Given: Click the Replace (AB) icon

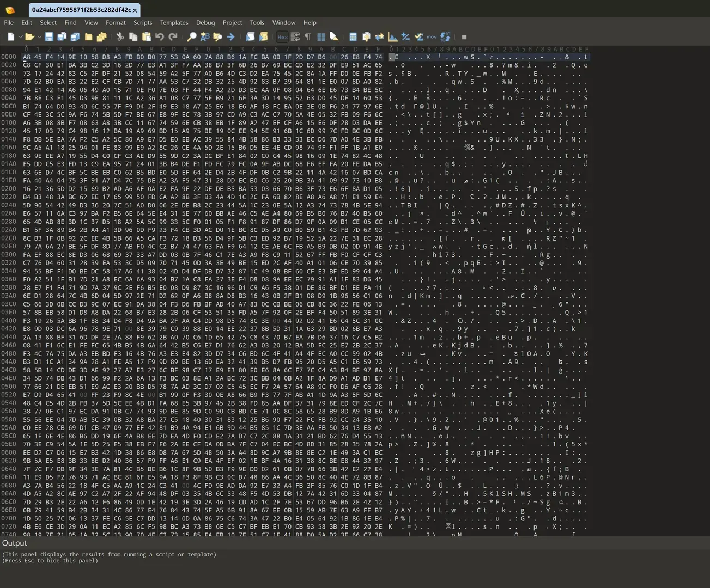Looking at the screenshot, I should point(205,37).
